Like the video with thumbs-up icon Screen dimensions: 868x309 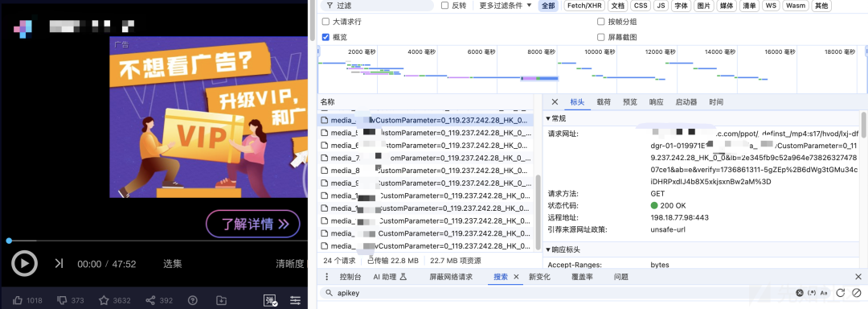pos(18,300)
